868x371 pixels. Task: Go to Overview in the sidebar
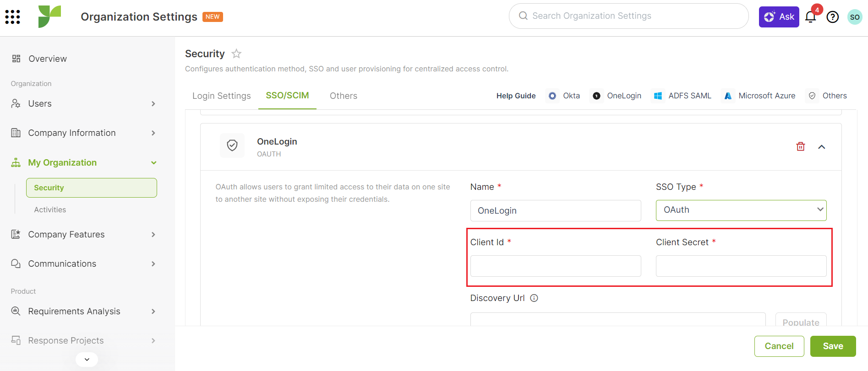[x=48, y=59]
